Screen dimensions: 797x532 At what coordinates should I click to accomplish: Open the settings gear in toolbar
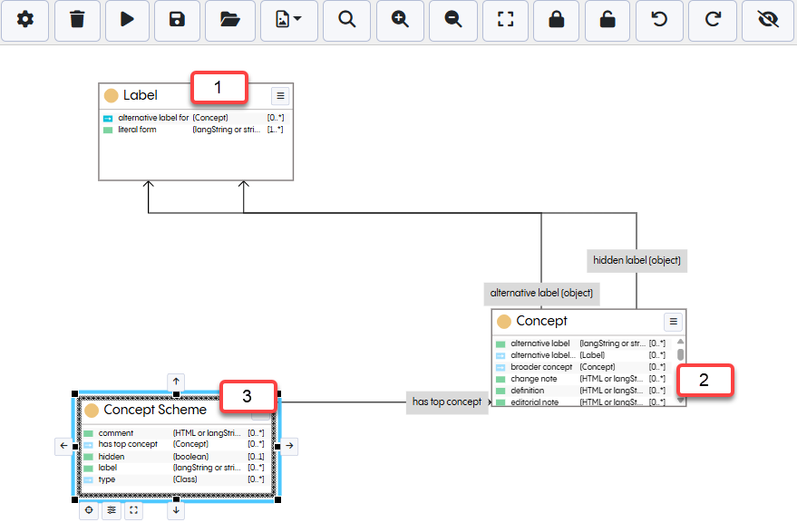click(x=24, y=20)
